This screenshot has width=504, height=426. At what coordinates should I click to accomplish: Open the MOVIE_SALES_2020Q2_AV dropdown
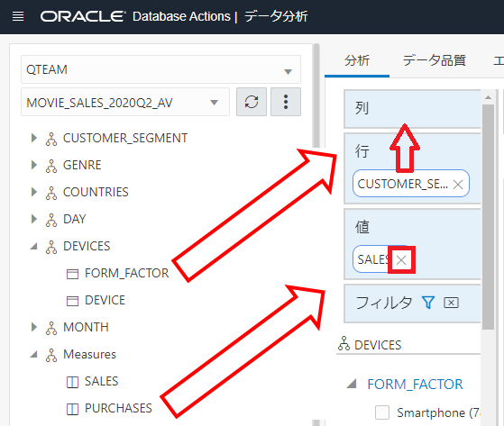coord(125,102)
